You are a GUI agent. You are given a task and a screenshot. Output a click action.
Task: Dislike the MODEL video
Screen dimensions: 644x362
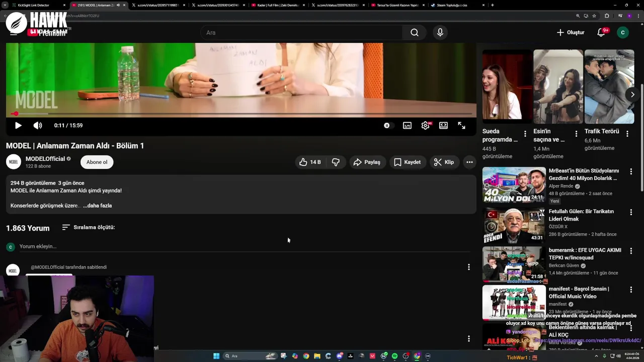[336, 162]
